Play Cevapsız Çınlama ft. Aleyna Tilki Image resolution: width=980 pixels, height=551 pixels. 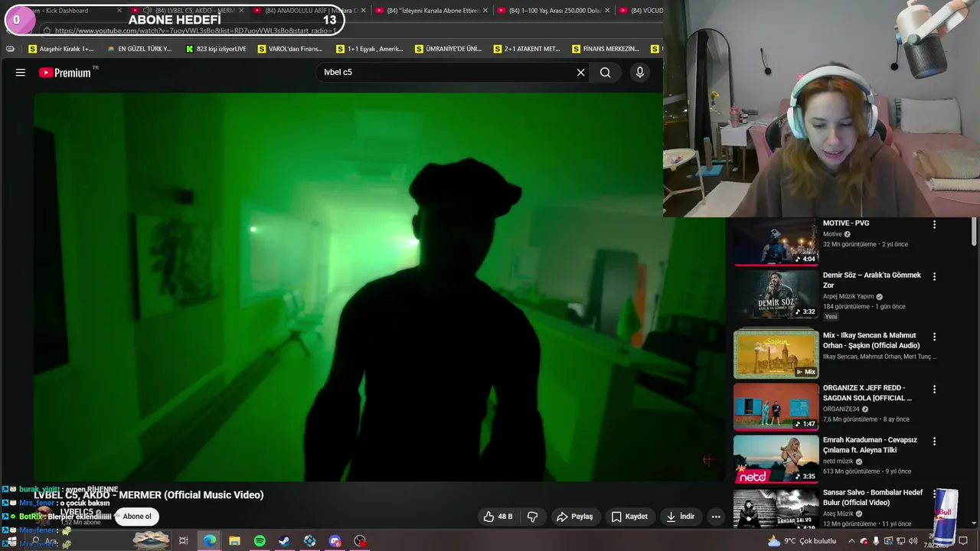(x=870, y=445)
